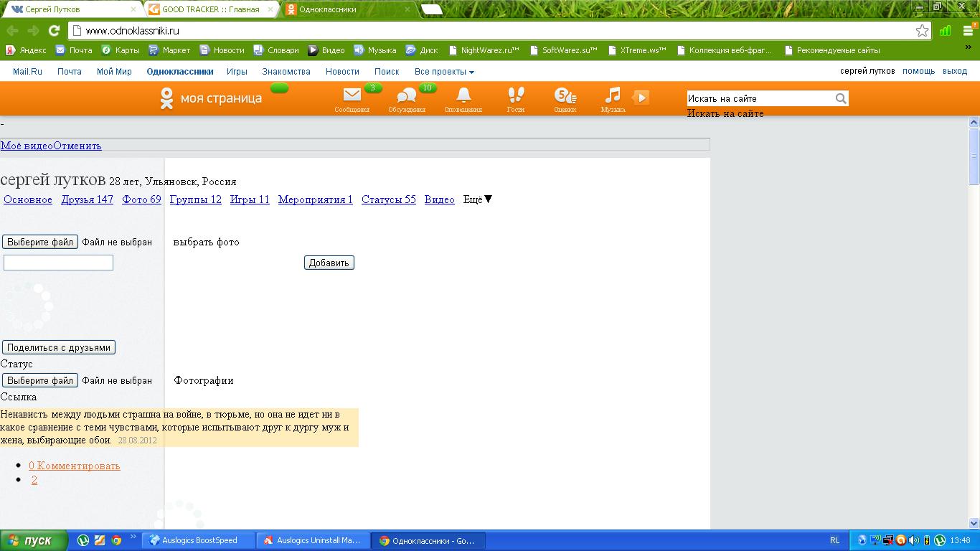
Task: Open the Оценки ratings icon
Action: [x=565, y=95]
